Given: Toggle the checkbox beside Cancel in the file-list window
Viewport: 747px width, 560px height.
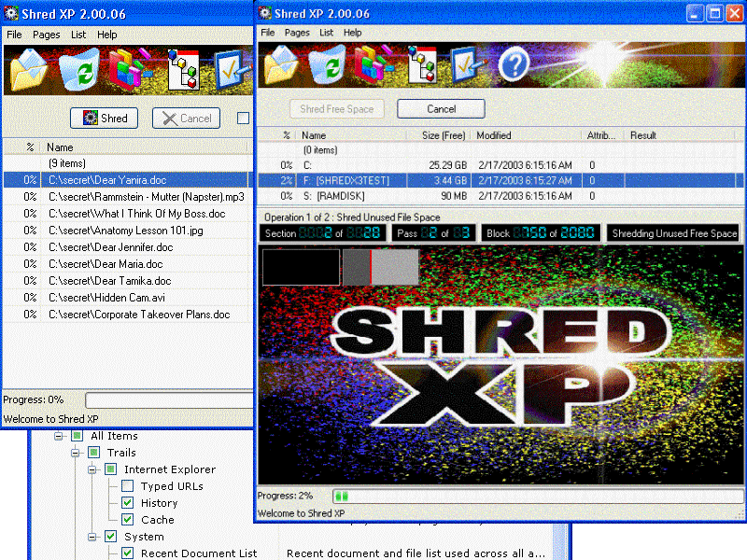Looking at the screenshot, I should (x=243, y=119).
